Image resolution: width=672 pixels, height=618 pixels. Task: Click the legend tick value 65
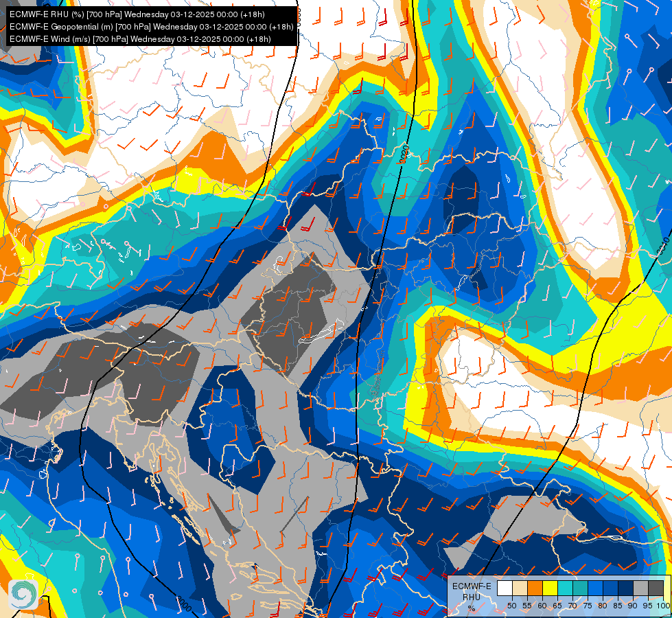[557, 606]
